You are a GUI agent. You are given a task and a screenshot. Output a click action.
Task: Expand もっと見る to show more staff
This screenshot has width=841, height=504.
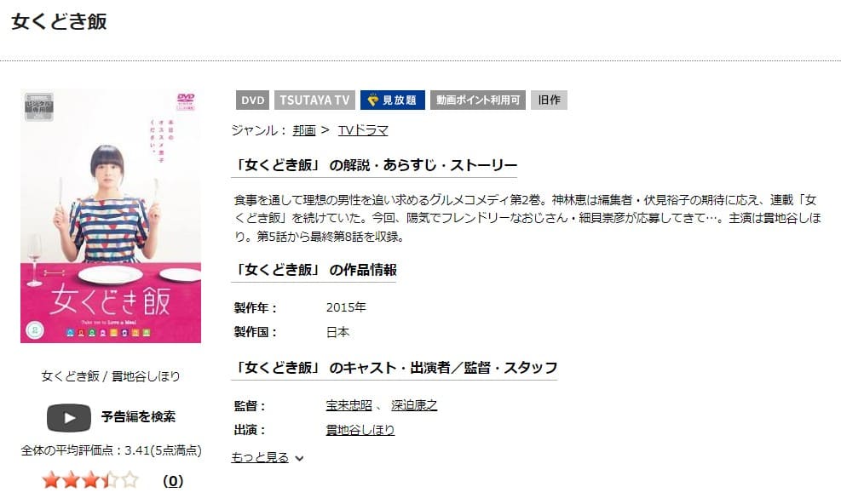(x=262, y=457)
